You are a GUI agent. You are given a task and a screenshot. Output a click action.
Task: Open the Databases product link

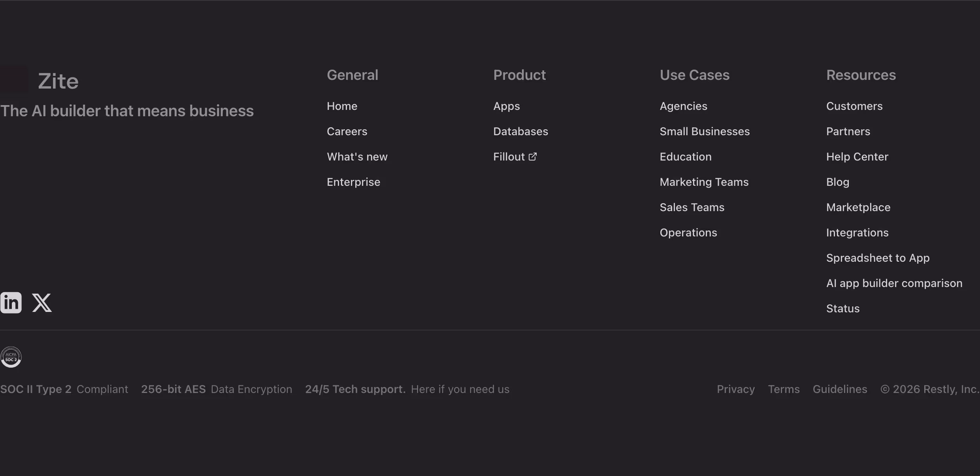[x=520, y=131]
